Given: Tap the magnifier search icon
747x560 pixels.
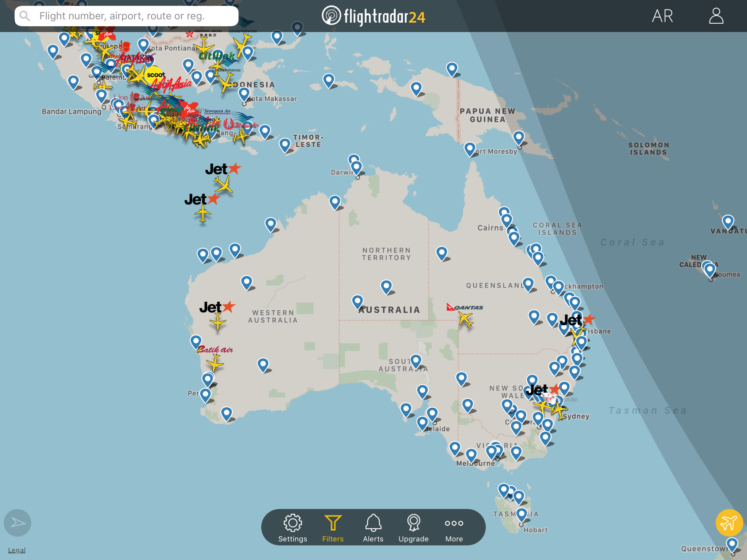Looking at the screenshot, I should pyautogui.click(x=25, y=16).
